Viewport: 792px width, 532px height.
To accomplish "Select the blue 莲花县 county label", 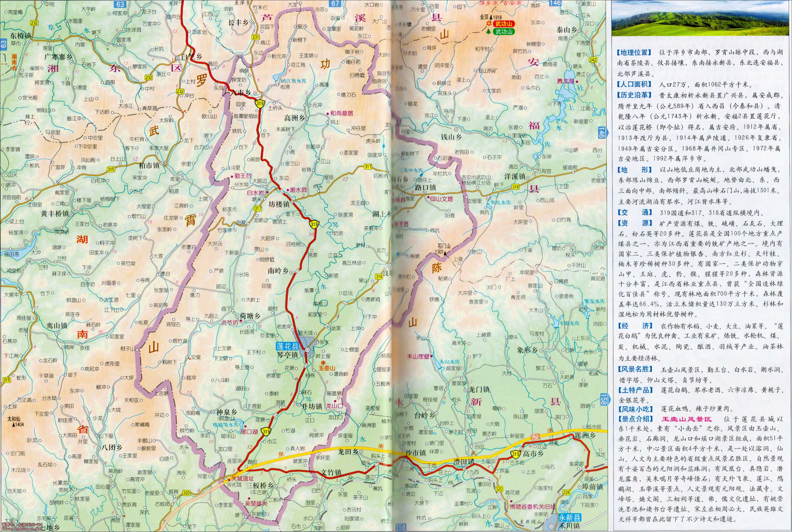I will (287, 347).
